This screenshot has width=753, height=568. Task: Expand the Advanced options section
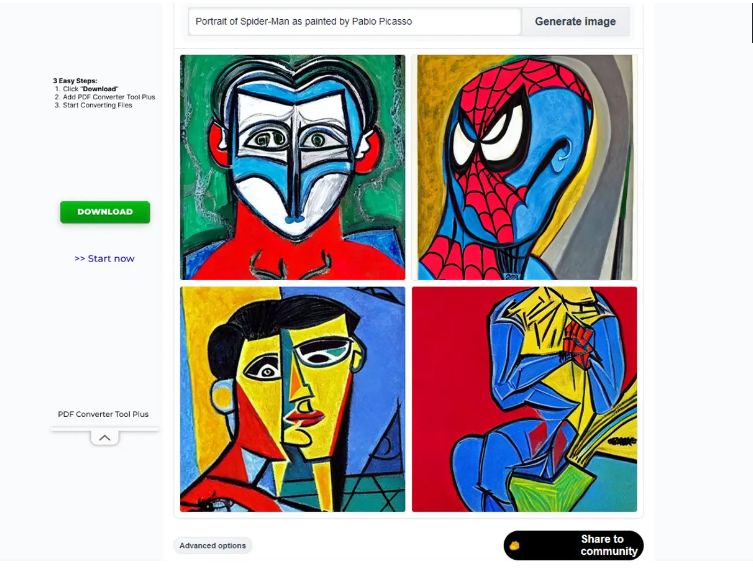click(x=213, y=545)
